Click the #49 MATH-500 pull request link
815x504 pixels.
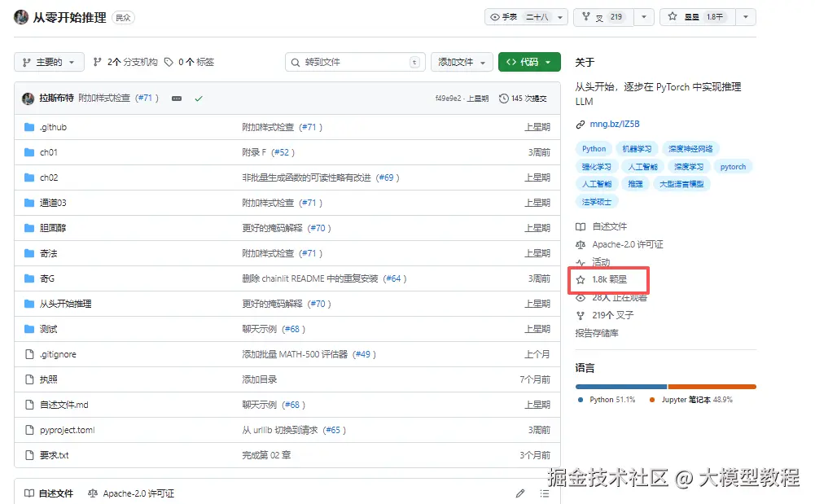click(364, 354)
